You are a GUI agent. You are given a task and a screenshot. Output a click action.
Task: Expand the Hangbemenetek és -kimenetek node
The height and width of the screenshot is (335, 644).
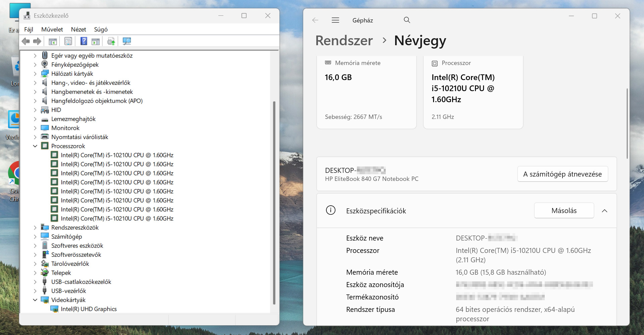(x=35, y=92)
